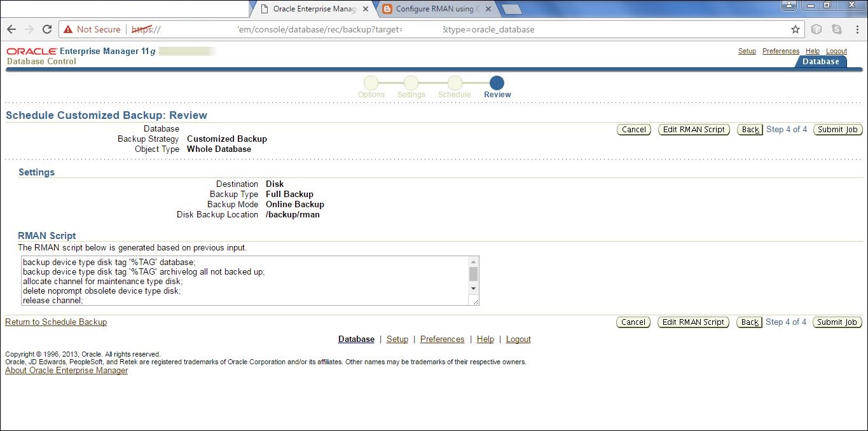Viewport: 868px width, 431px height.
Task: Click the /backup/rman location text
Action: 293,215
